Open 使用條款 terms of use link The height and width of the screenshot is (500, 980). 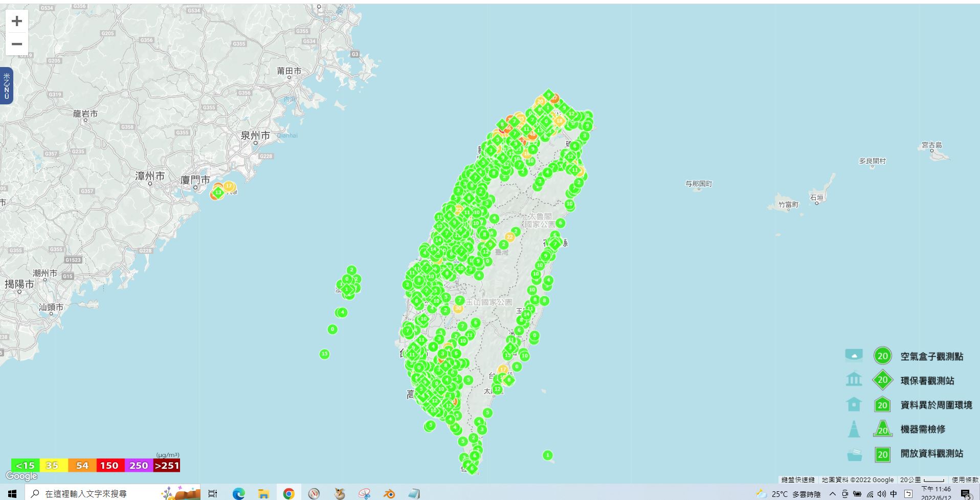(x=965, y=480)
